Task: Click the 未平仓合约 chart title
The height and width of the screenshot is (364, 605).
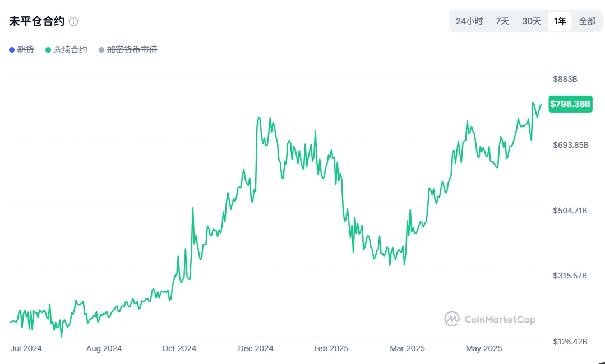Action: 36,22
